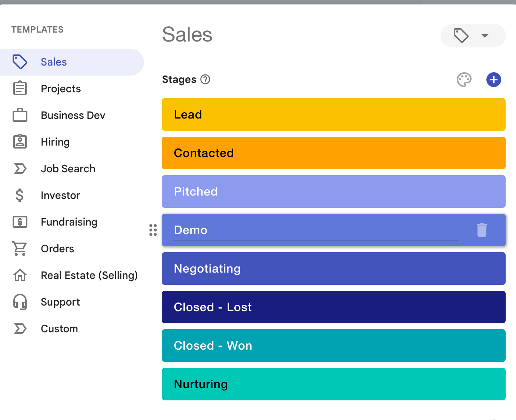Open the Stages help question mark
This screenshot has width=516, height=420.
[x=205, y=79]
